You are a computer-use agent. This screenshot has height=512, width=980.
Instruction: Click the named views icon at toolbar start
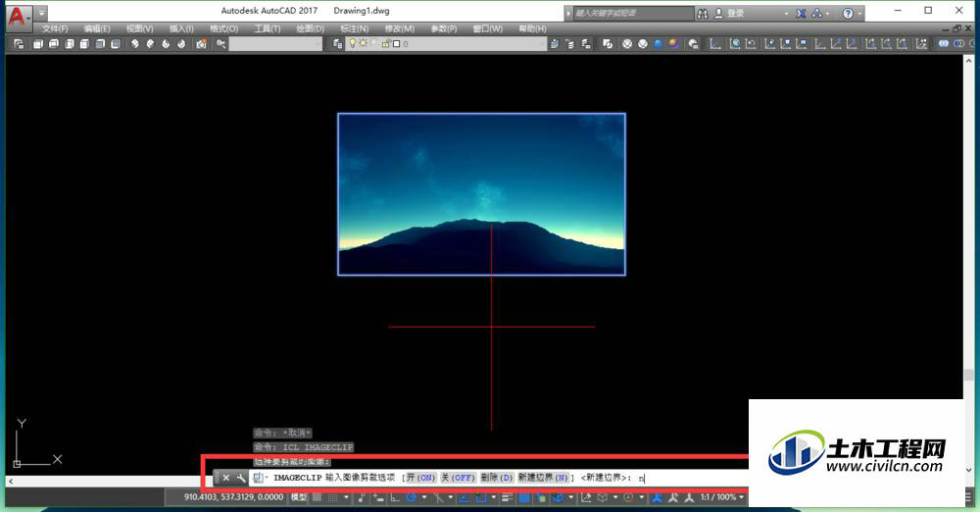19,44
